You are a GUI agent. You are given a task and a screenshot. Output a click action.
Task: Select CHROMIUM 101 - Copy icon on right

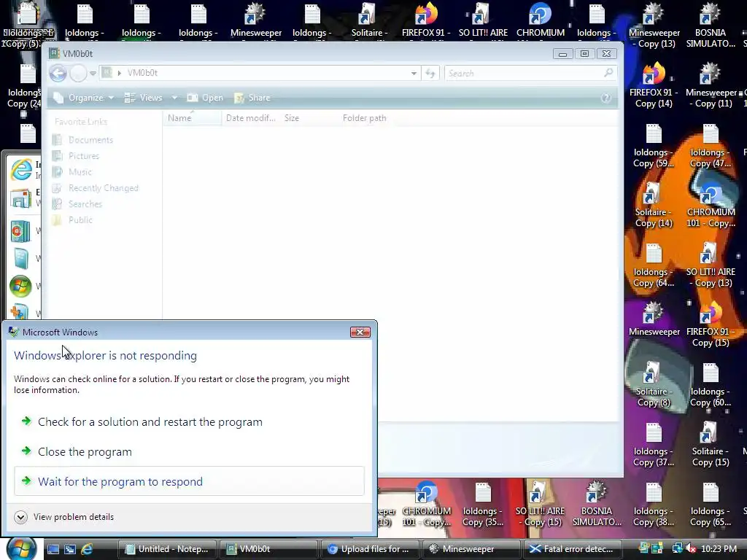(x=711, y=206)
